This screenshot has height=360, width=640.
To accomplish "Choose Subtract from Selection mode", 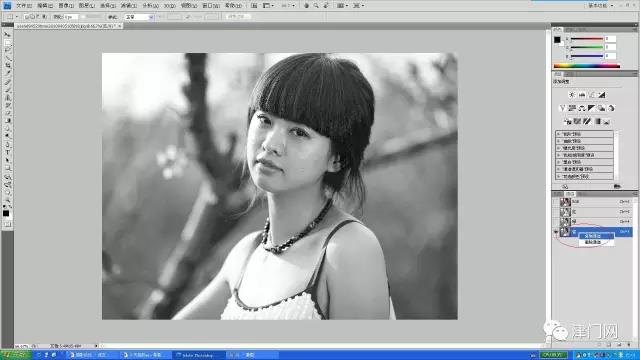I will (x=38, y=17).
